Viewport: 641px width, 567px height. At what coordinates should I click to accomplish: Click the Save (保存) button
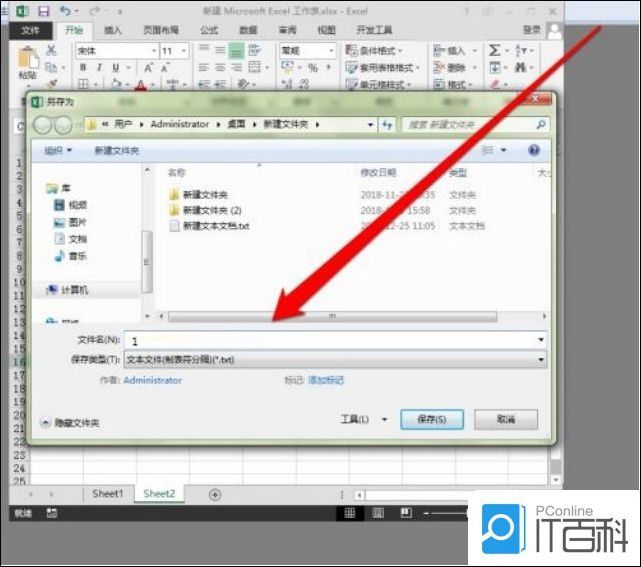tap(432, 419)
